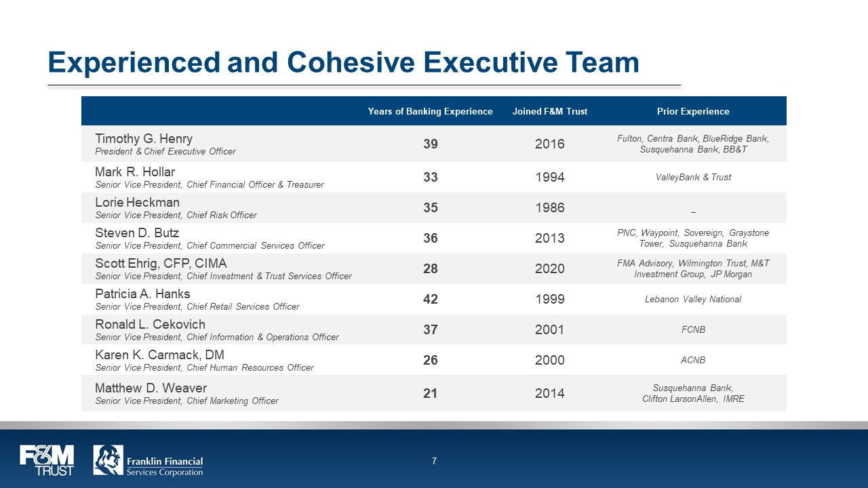Click the value 26 for Karen Carmack
Viewport: 868px width, 488px height.
point(430,360)
